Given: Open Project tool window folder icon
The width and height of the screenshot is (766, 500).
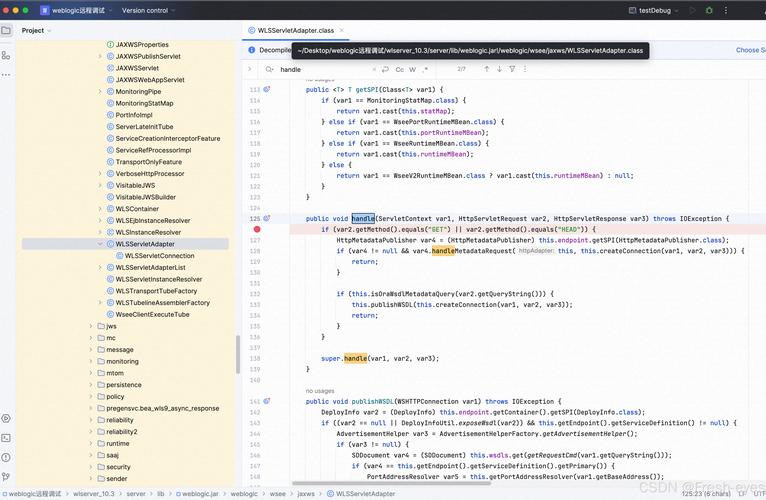Looking at the screenshot, I should (x=6, y=30).
